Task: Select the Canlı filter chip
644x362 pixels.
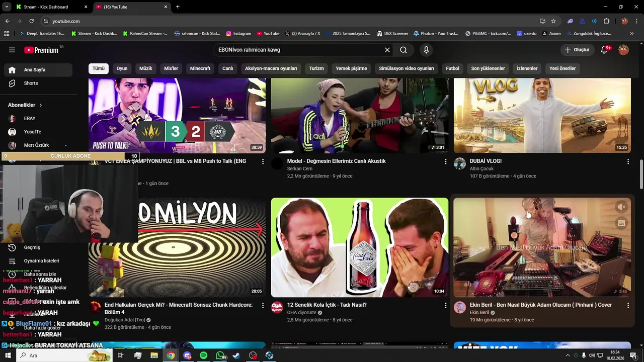Action: coord(228,68)
